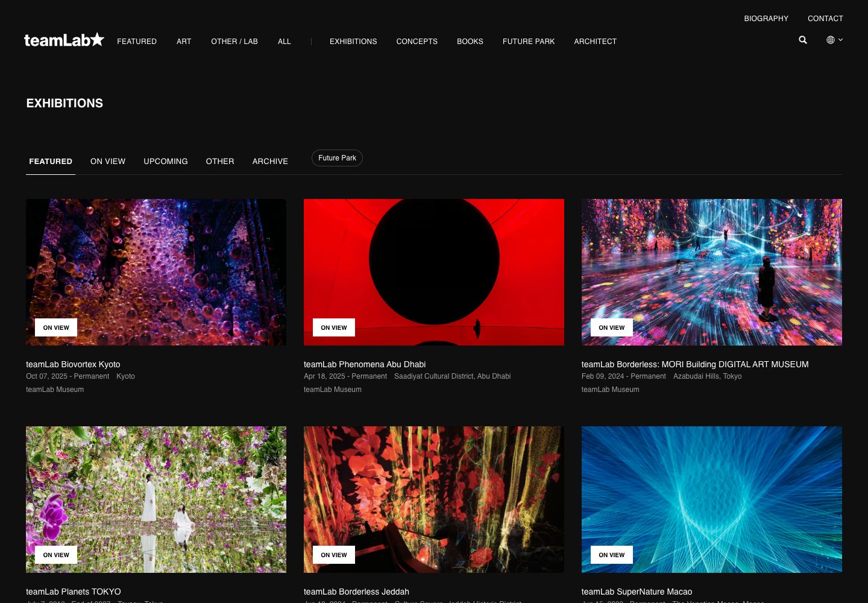Click the Borderless MORI Building DIGITAL ART MUSEUM title
This screenshot has width=868, height=603.
(x=695, y=364)
